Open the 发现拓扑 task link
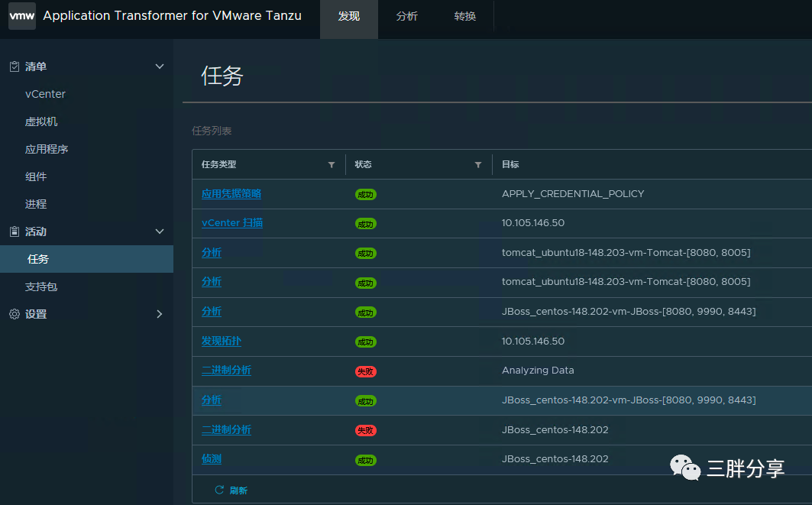 click(x=221, y=341)
